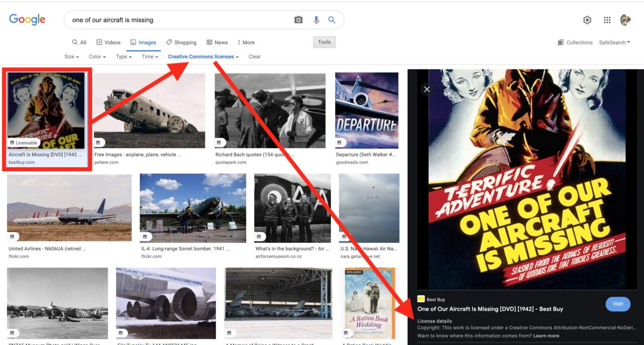The width and height of the screenshot is (644, 345).
Task: Open the More menu
Action: (x=246, y=42)
